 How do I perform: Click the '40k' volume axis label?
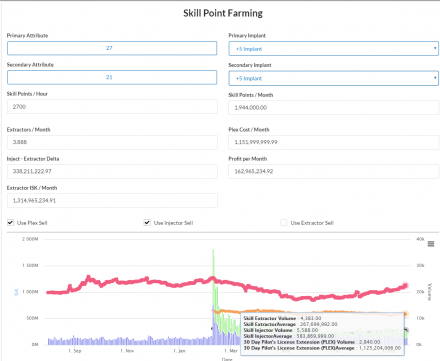coord(420,239)
